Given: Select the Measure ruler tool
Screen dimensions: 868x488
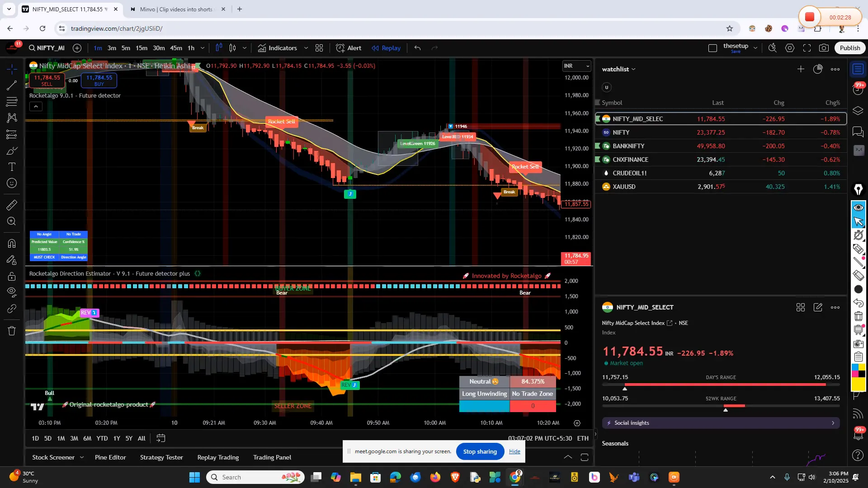Looking at the screenshot, I should tap(12, 205).
